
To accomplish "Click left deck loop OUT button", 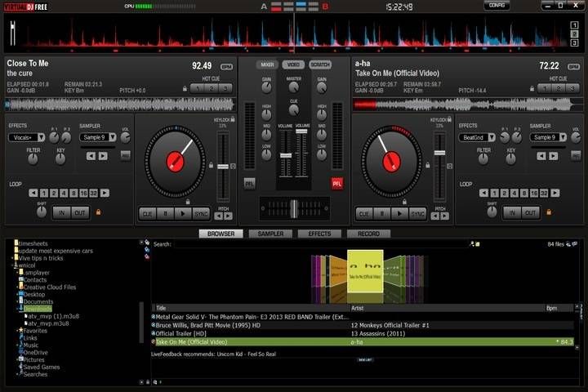I will tap(80, 213).
